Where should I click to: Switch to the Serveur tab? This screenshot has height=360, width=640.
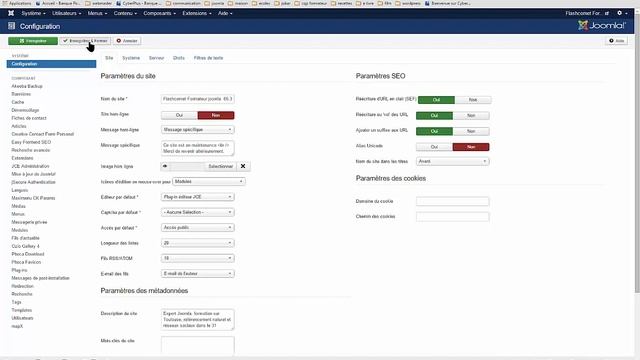156,58
